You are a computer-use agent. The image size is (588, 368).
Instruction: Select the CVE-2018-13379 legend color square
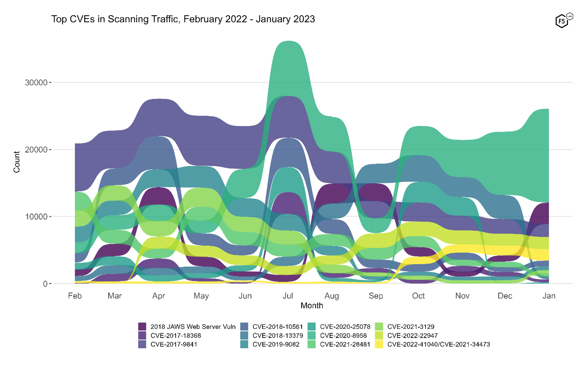pos(244,335)
